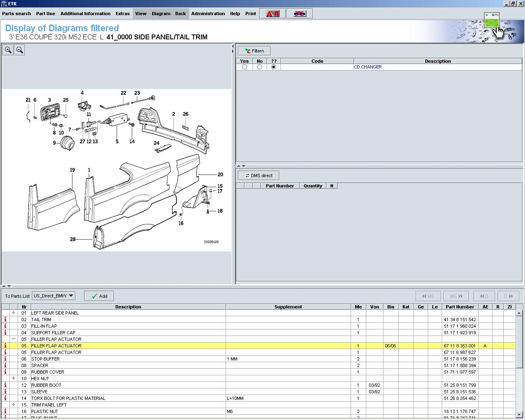Select part number 41 34 8 151 542
This screenshot has width=525, height=420.
click(x=460, y=320)
